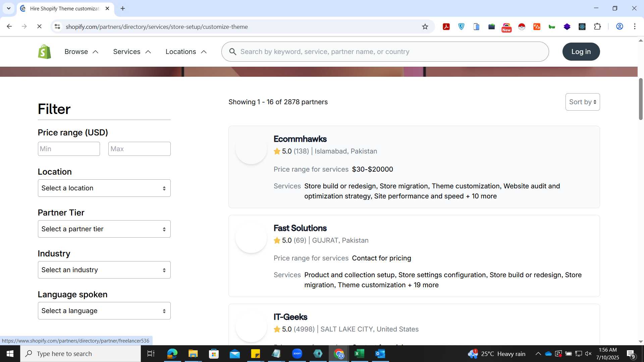Click the Islamabad, Pakistan location text

pos(346,151)
